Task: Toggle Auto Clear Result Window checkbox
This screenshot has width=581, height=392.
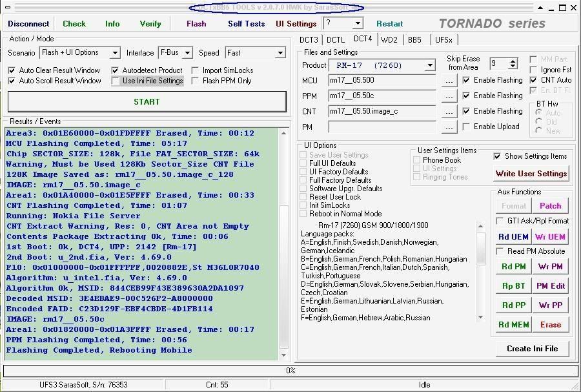Action: click(12, 70)
